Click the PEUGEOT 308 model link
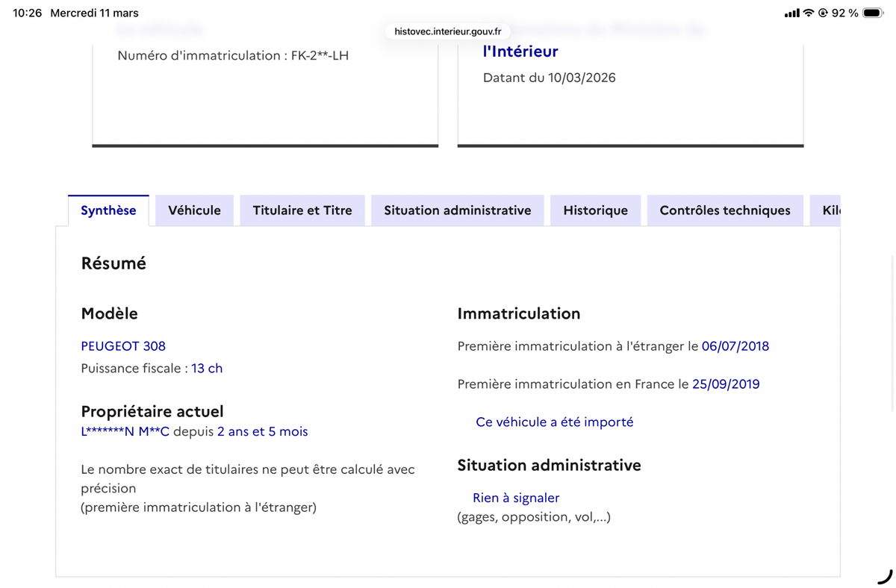This screenshot has height=588, width=896. (123, 346)
